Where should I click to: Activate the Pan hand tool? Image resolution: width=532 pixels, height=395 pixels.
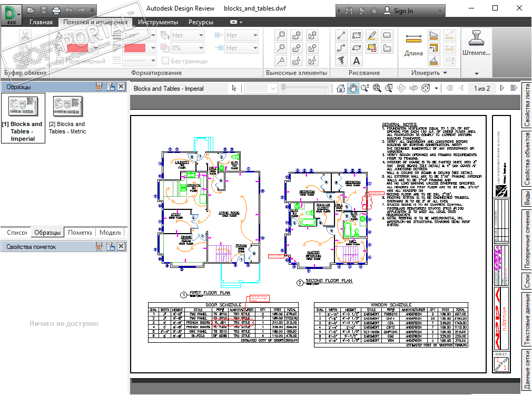click(x=353, y=88)
